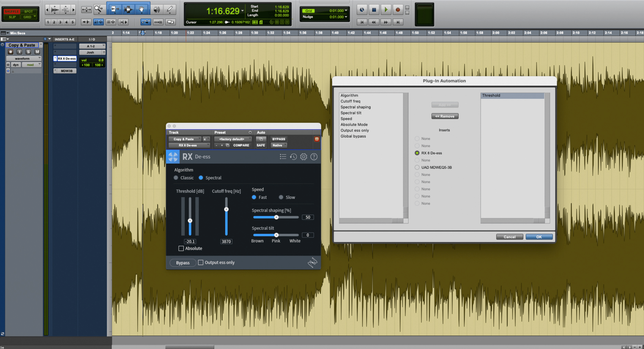Screen dimensions: 644x349
Task: Click the Rewind transport button
Action: pyautogui.click(x=374, y=22)
